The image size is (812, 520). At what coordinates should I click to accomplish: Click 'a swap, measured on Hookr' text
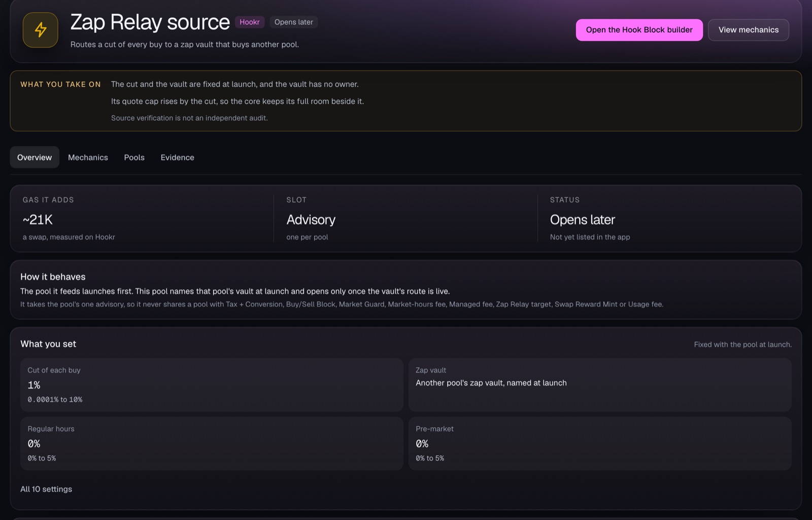[69, 237]
